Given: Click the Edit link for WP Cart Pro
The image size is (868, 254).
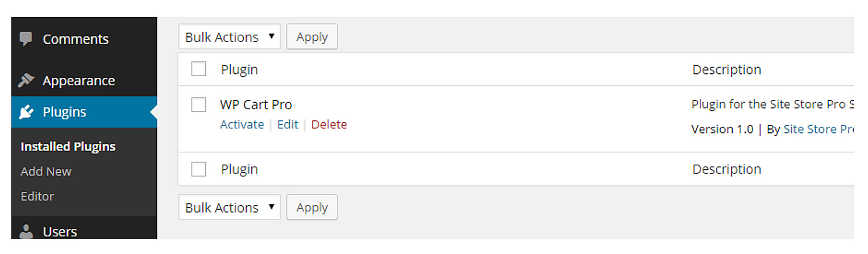Looking at the screenshot, I should [x=288, y=124].
